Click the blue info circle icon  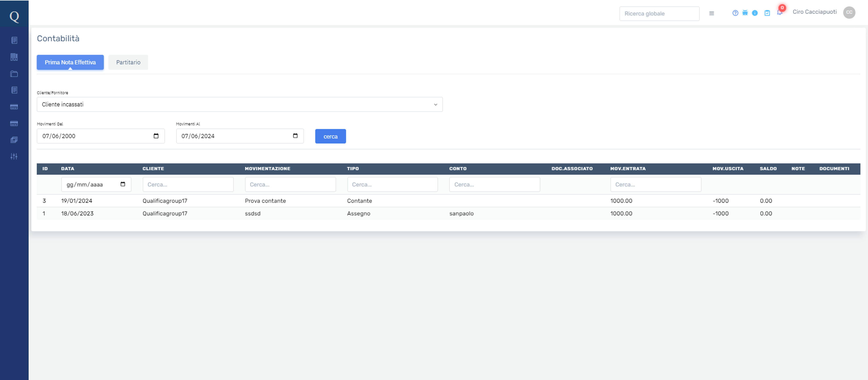pyautogui.click(x=755, y=13)
